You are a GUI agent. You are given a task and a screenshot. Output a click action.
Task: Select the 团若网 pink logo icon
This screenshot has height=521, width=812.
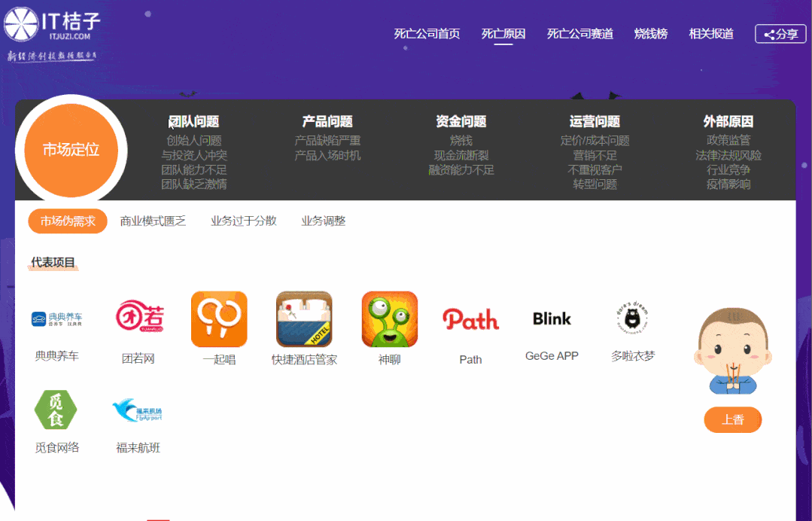click(138, 318)
